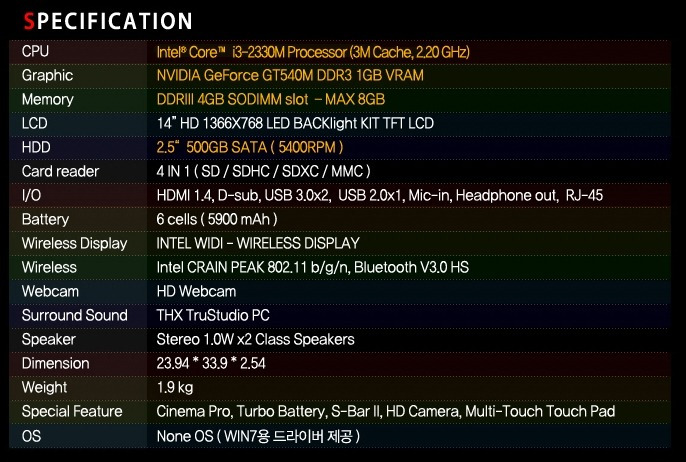Select the Weight row label
This screenshot has height=462, width=686.
(x=44, y=387)
